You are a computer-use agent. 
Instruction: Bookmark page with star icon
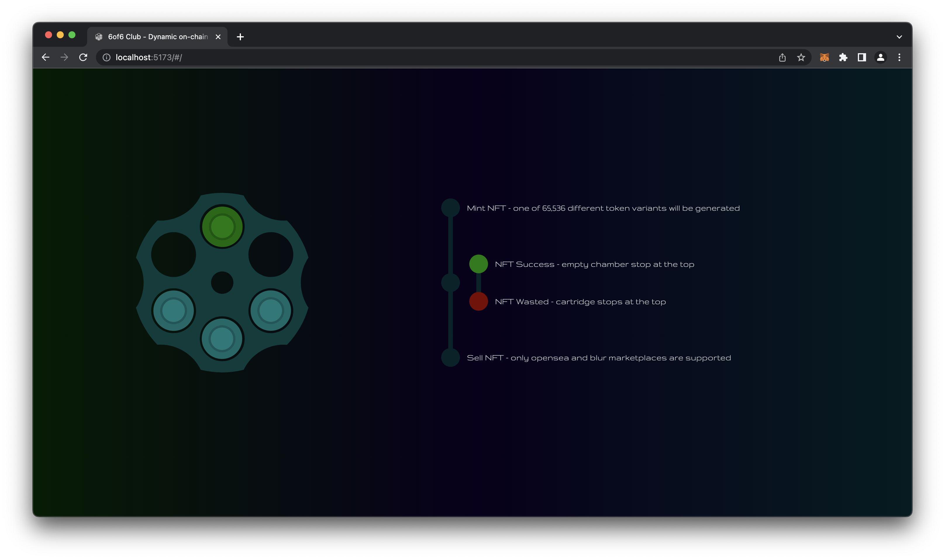801,57
